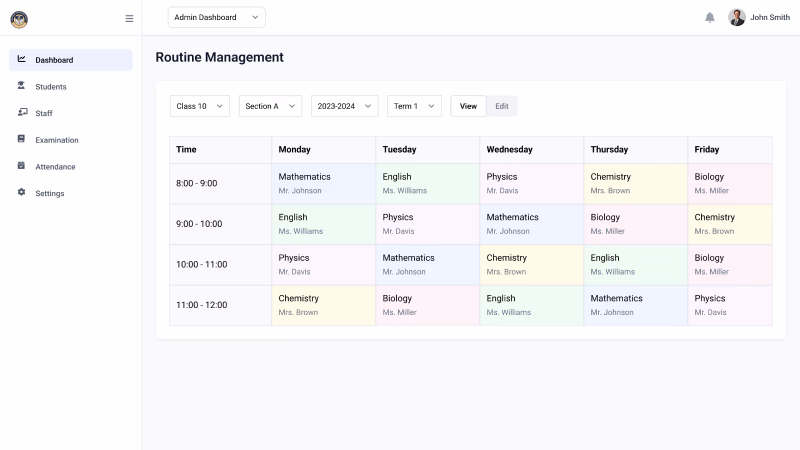Click Wednesday 9:00 Mathematics cell
The image size is (800, 450).
[532, 224]
